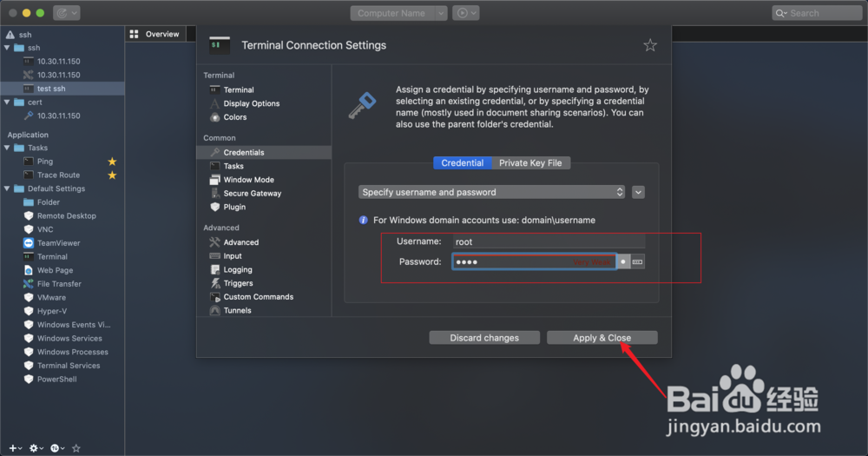
Task: Switch to Overview tab
Action: tap(155, 35)
